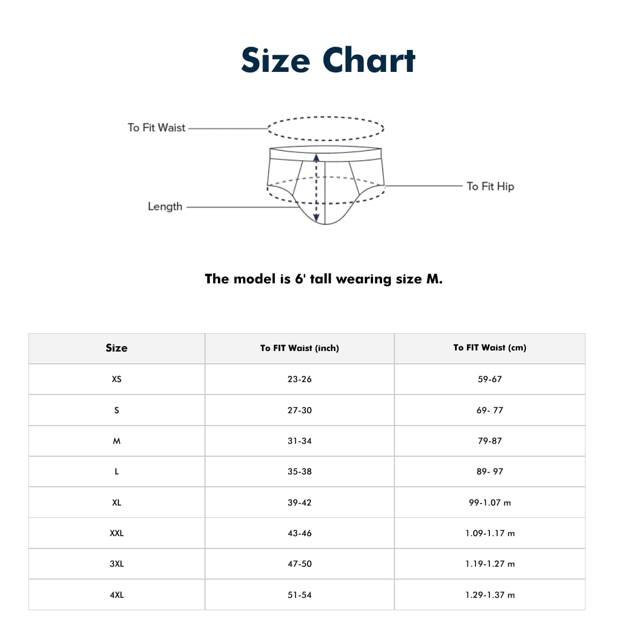Image resolution: width=644 pixels, height=644 pixels.
Task: Click the dotted waist ellipse in the diagram
Action: point(326,128)
